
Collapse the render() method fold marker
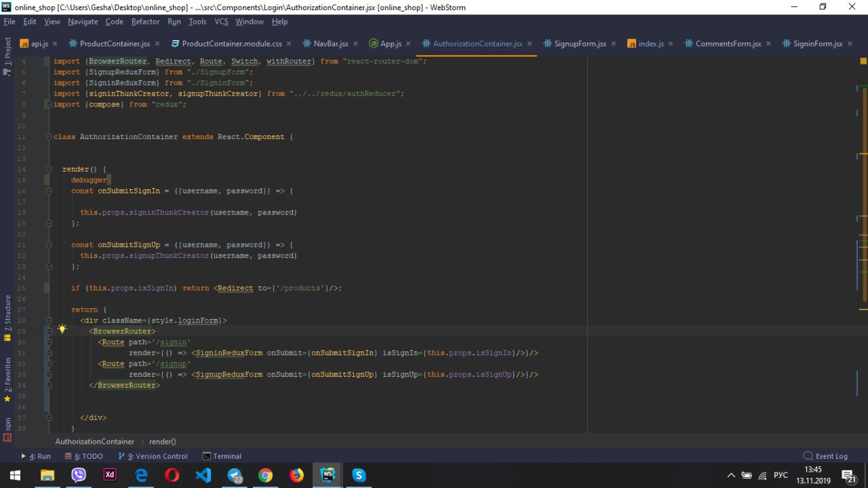(x=48, y=170)
